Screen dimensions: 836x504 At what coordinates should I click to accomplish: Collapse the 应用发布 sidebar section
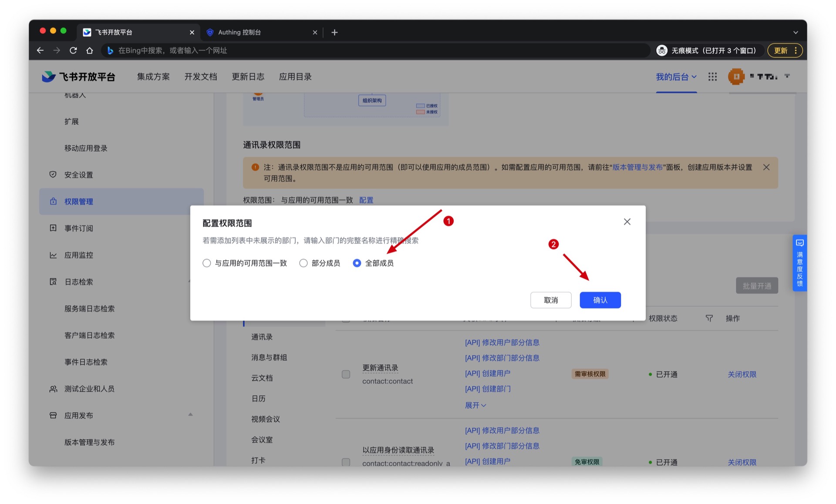190,415
